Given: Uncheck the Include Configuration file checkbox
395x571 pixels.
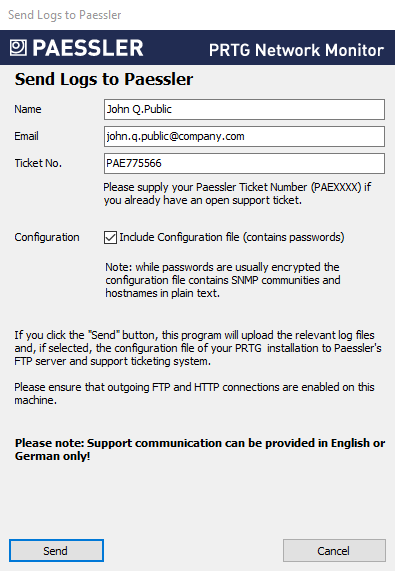Looking at the screenshot, I should click(110, 237).
